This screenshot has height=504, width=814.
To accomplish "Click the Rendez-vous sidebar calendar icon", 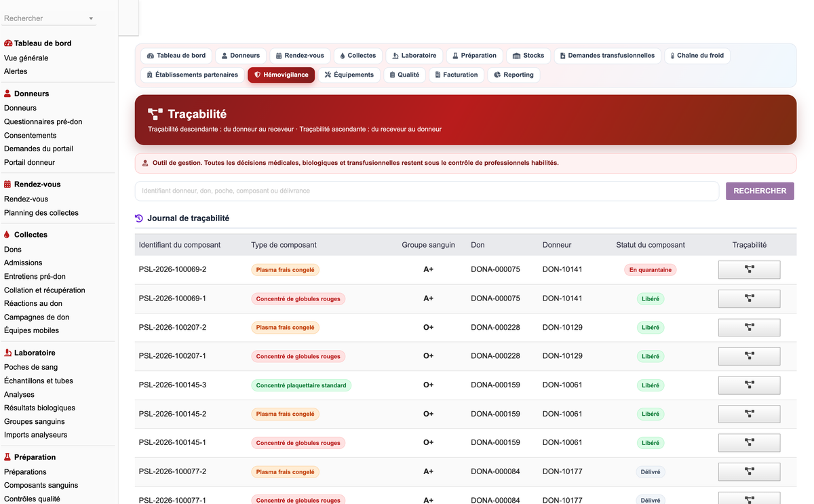I will (x=7, y=185).
